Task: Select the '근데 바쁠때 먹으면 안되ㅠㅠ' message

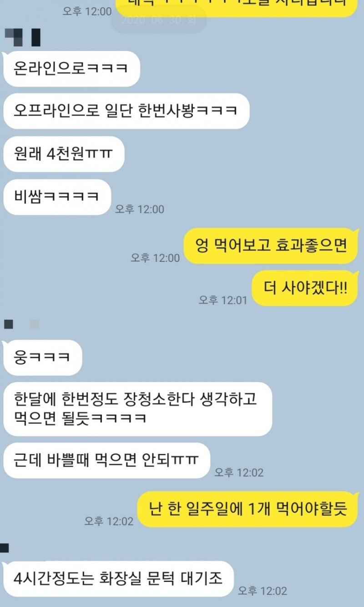Action: (106, 460)
